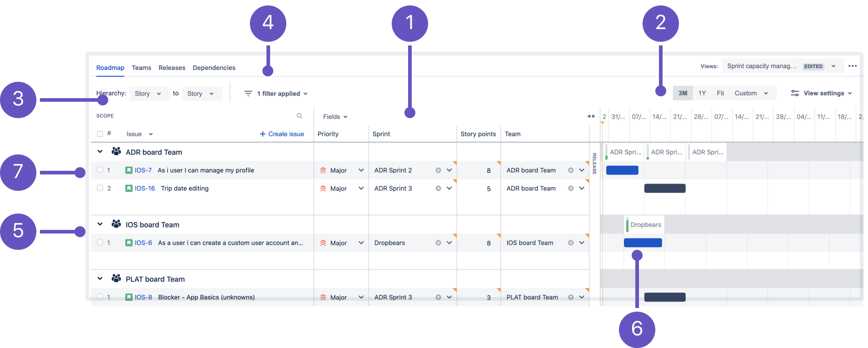Click the scope search magnifier icon

pyautogui.click(x=299, y=116)
